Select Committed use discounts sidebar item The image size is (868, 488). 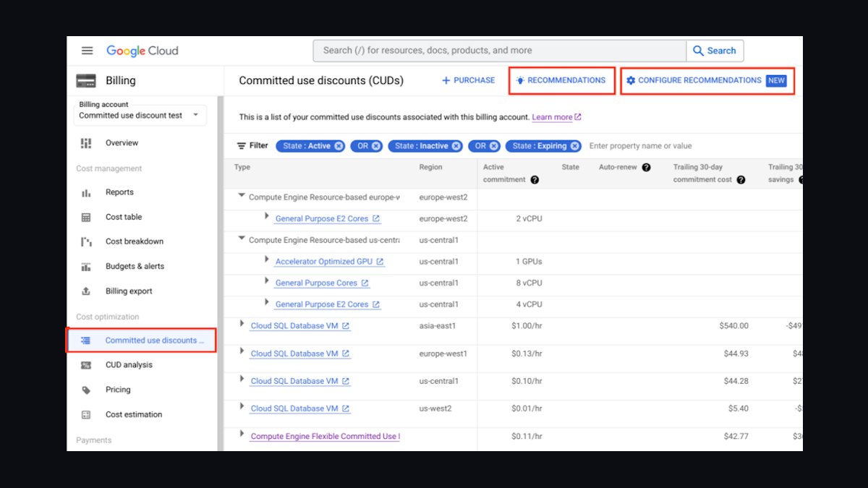141,341
